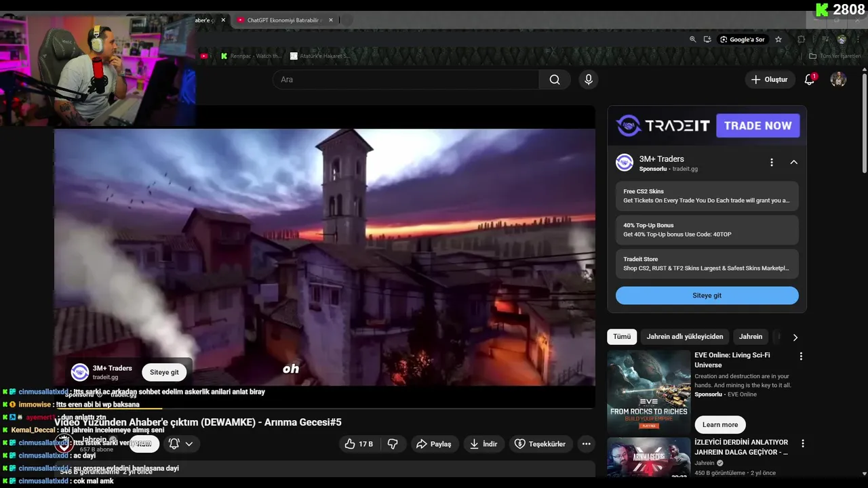Click the Oluştur create button
The height and width of the screenshot is (488, 868).
(x=770, y=79)
